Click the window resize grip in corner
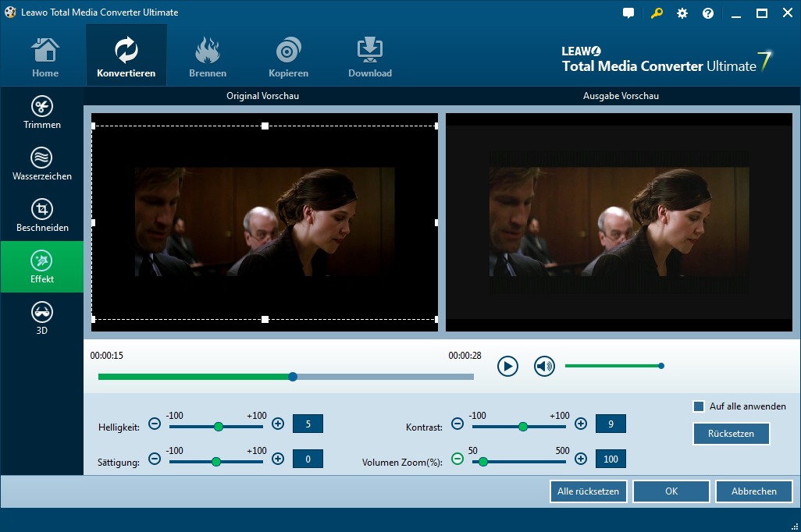Image resolution: width=801 pixels, height=532 pixels. [794, 527]
